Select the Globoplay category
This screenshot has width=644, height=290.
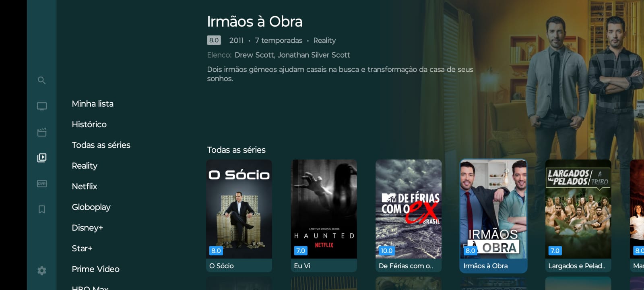(91, 207)
